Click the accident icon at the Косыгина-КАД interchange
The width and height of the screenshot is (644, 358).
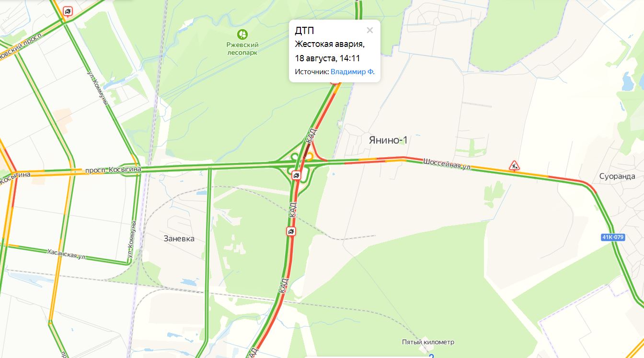click(297, 176)
